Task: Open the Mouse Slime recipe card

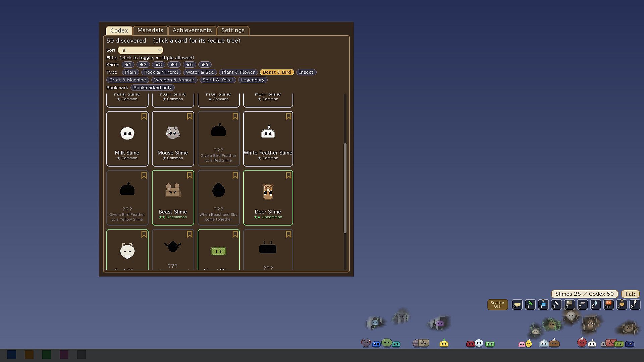Action: (x=173, y=139)
